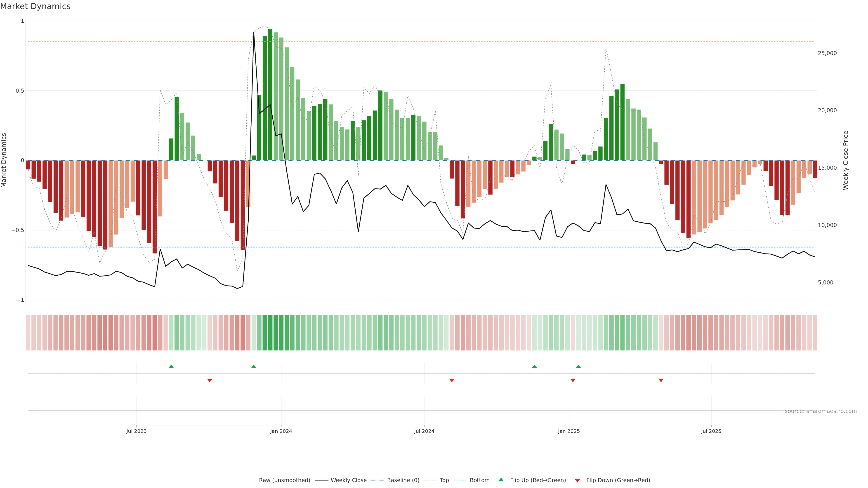Image resolution: width=868 pixels, height=488 pixels.
Task: Toggle the Weekly Close legend entry
Action: point(348,480)
